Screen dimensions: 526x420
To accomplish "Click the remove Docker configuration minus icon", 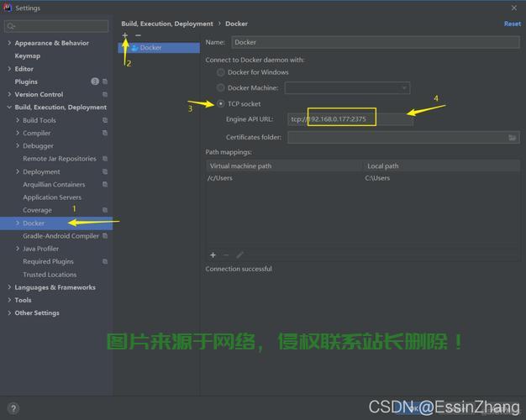I will point(138,35).
